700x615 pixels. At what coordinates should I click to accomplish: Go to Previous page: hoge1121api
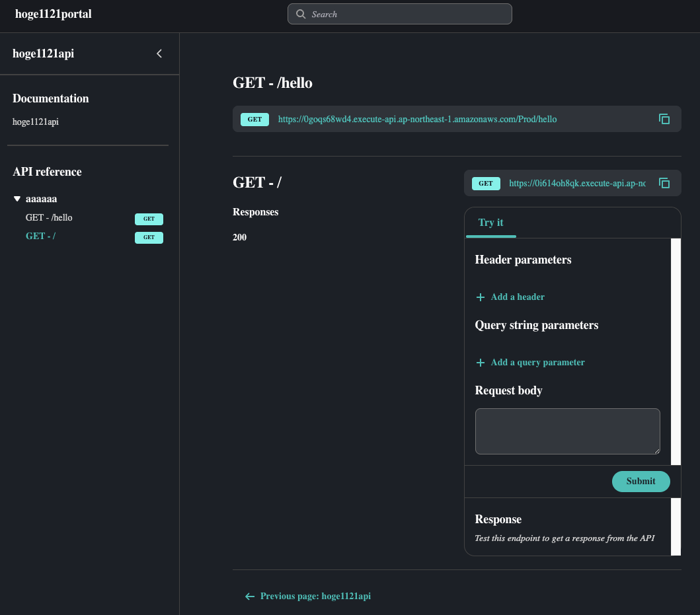[x=315, y=597]
